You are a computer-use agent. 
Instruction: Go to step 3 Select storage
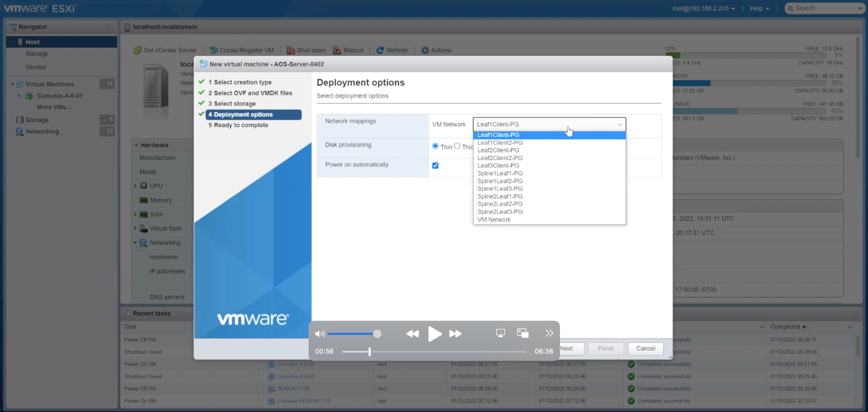[232, 103]
